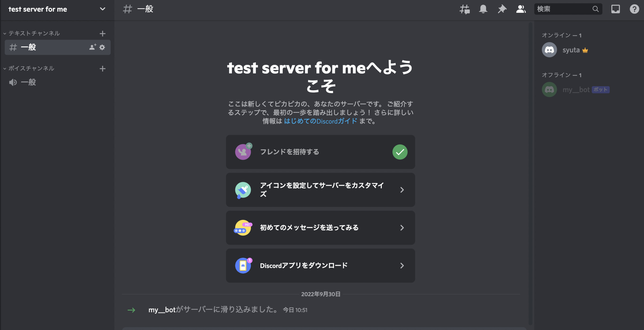Add a new text channel with the plus icon
This screenshot has width=644, height=330.
coord(103,33)
